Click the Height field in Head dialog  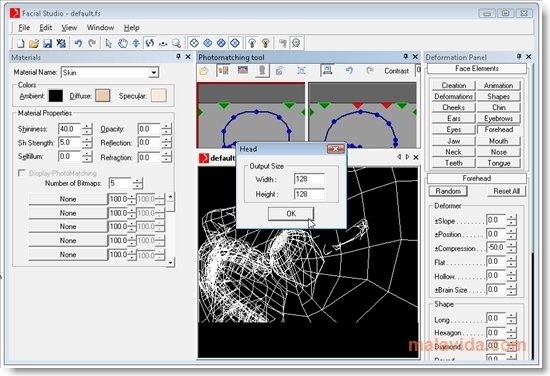pos(309,194)
